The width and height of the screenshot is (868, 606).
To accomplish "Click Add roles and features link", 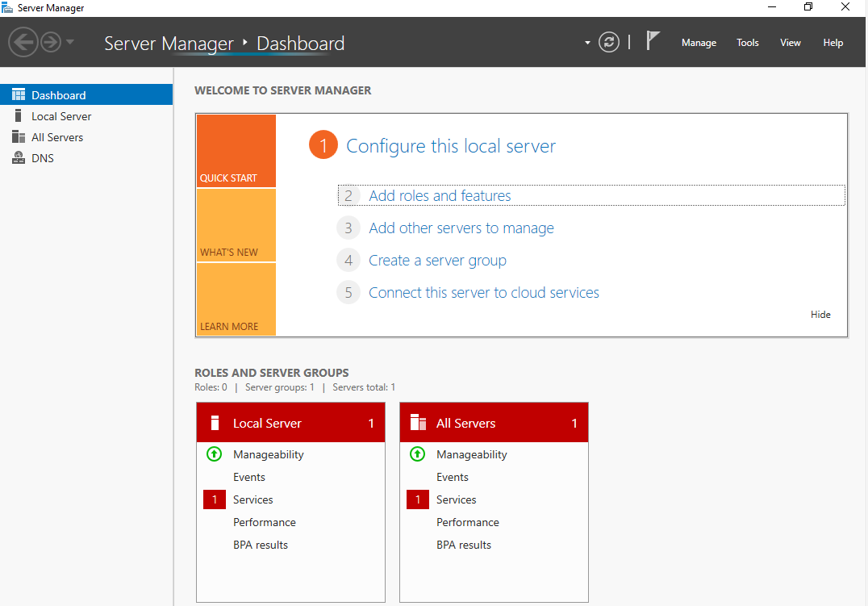I will [x=440, y=195].
